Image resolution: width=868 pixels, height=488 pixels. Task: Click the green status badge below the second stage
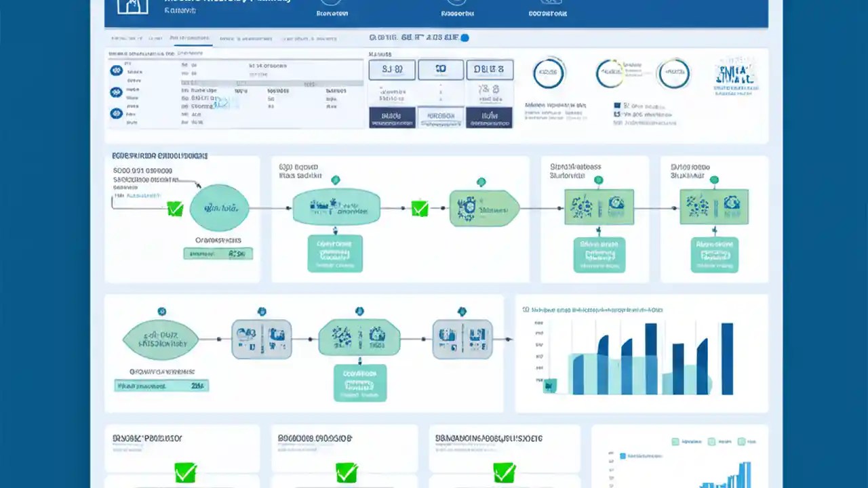(x=335, y=253)
